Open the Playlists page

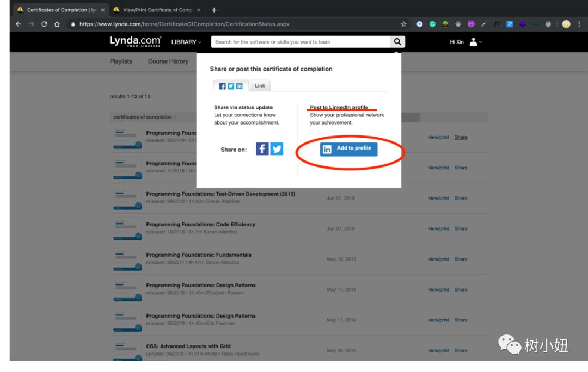point(121,61)
